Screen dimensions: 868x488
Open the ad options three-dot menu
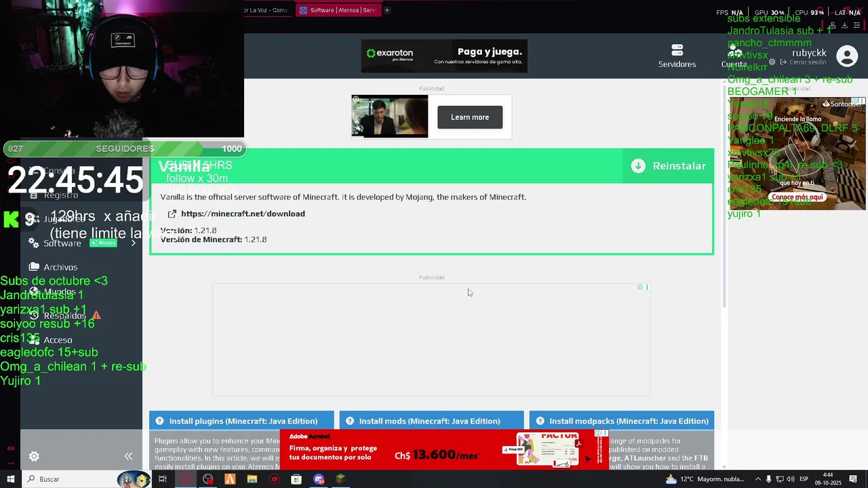[647, 287]
